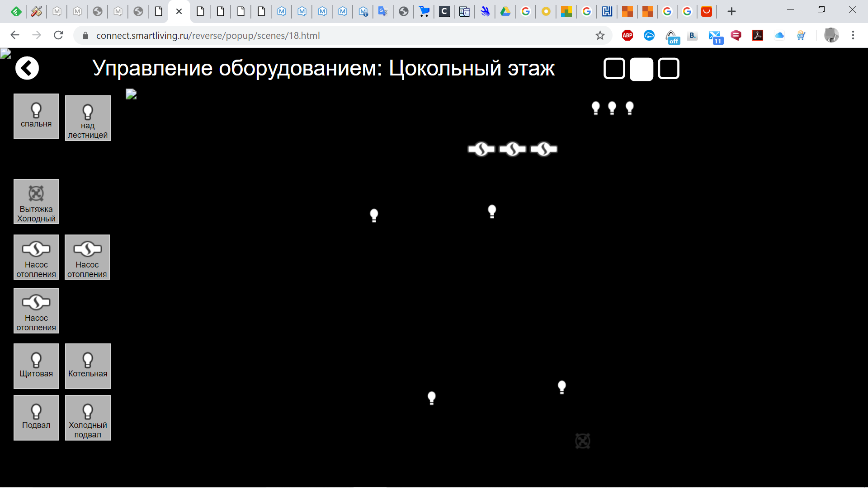Open a new browser tab
The width and height of the screenshot is (868, 488).
click(x=731, y=11)
